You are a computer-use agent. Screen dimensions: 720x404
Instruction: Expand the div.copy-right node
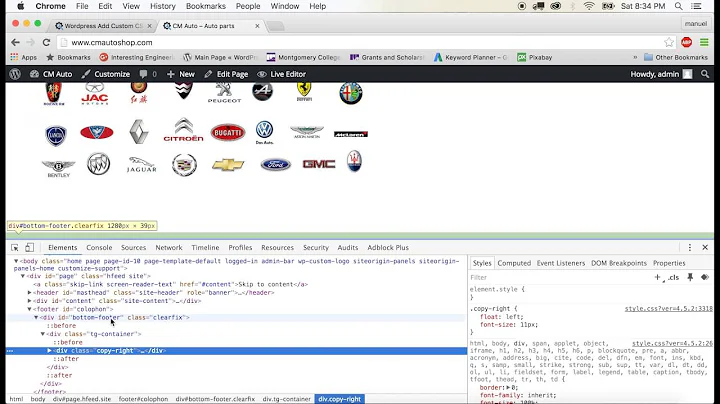(49, 350)
